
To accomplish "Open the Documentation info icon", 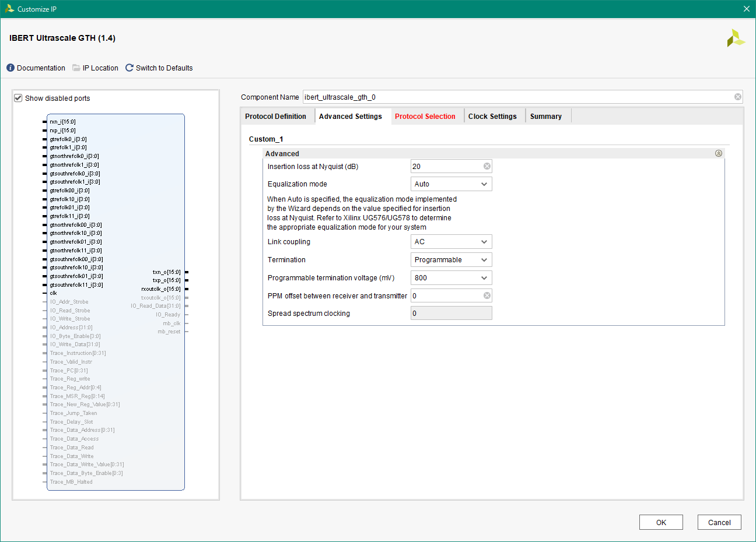I will click(10, 68).
